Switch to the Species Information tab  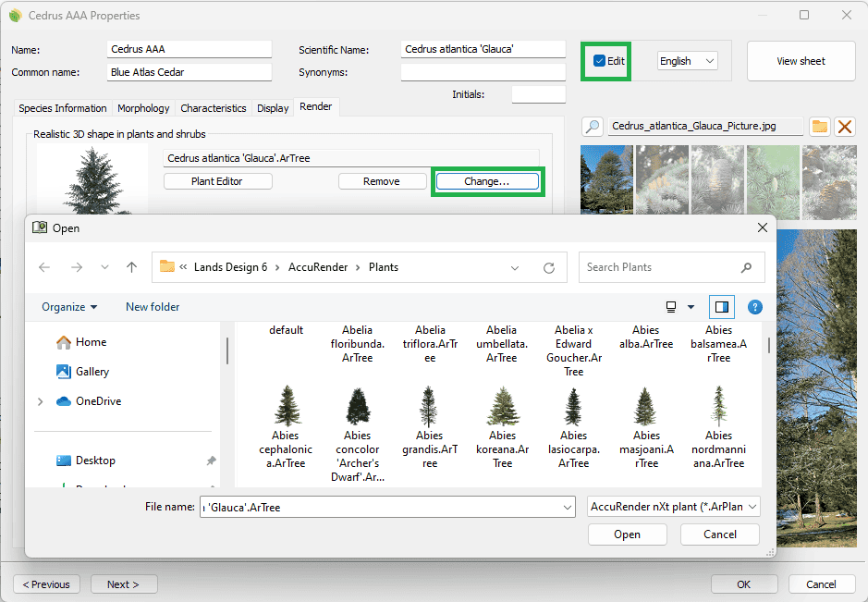coord(63,108)
